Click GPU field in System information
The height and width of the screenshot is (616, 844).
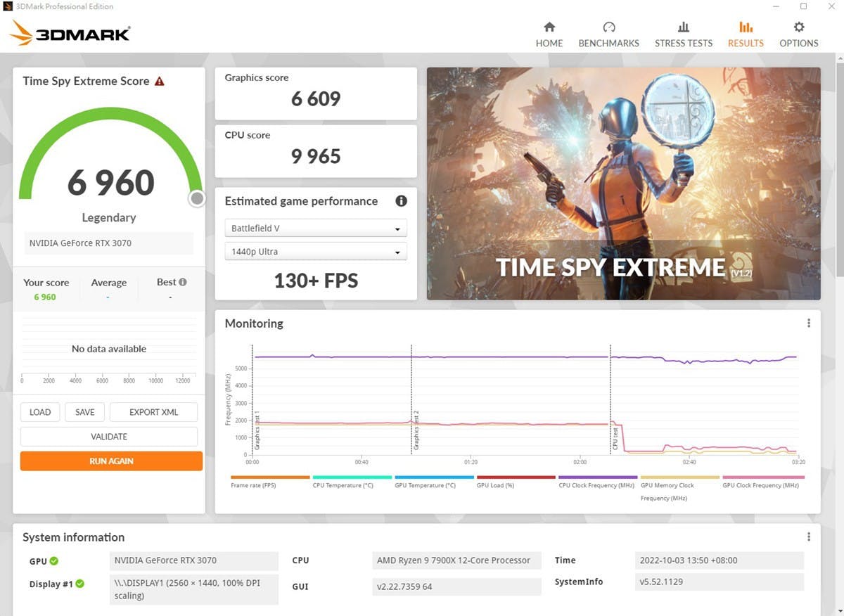click(x=194, y=560)
